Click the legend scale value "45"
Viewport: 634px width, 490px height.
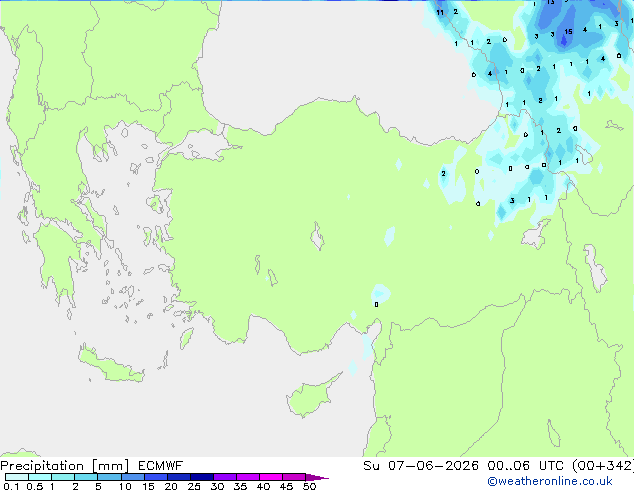[286, 486]
